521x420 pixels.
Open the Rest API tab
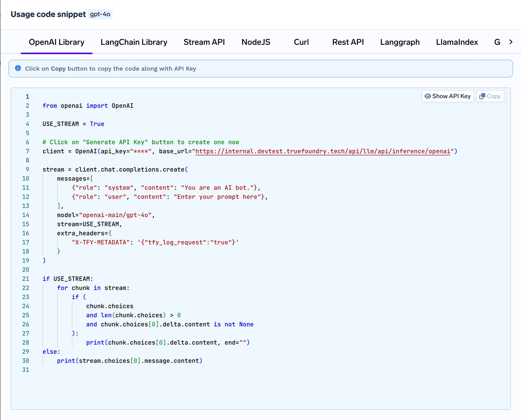click(348, 42)
